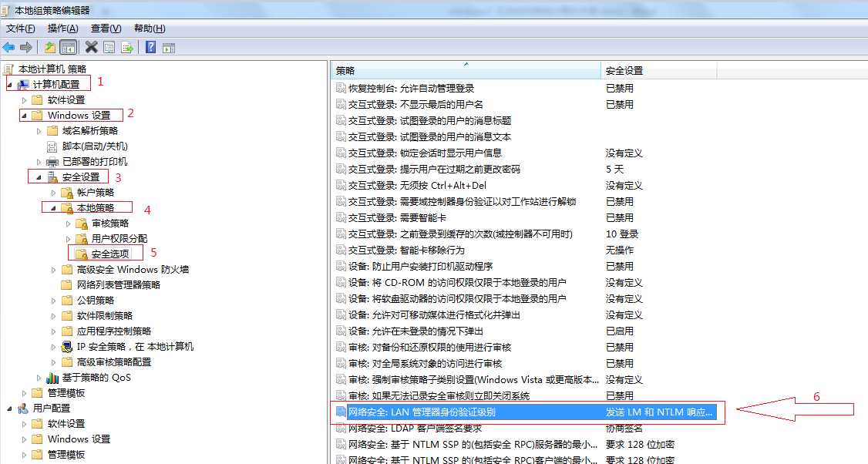Click the '10 登录' security setting value

click(x=621, y=234)
